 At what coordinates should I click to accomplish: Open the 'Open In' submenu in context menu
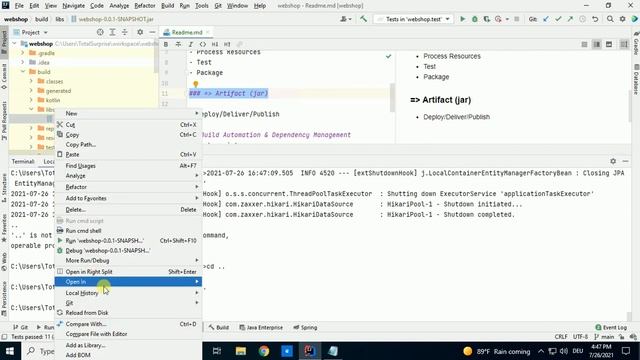[128, 282]
